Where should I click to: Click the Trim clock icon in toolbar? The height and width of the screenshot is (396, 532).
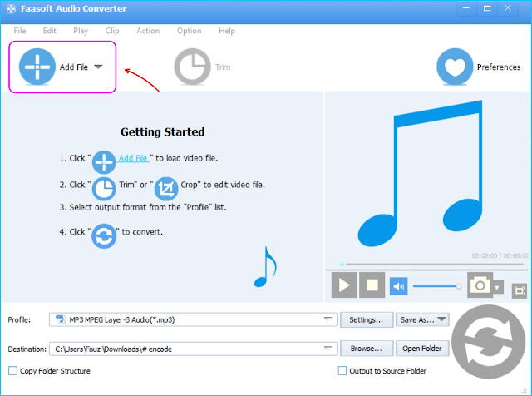click(x=192, y=67)
